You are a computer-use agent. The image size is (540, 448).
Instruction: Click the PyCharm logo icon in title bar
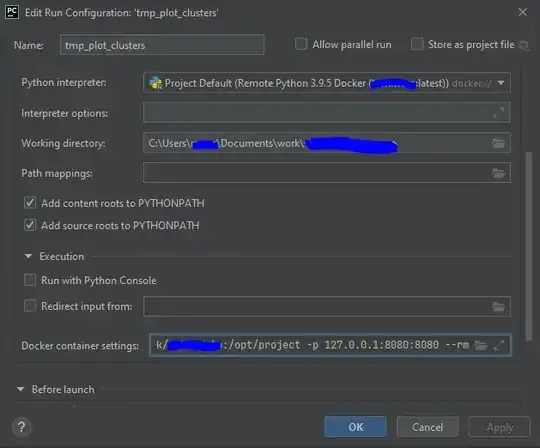click(x=12, y=12)
